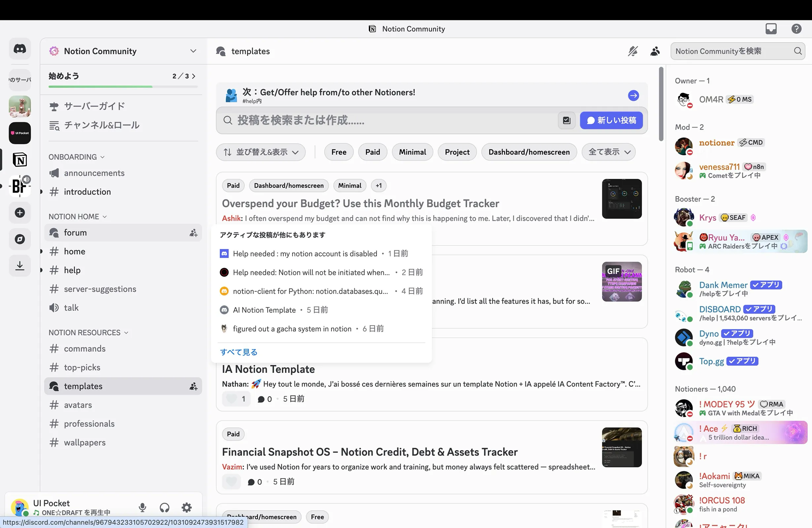The image size is (812, 528).
Task: Mute the microphone
Action: pyautogui.click(x=143, y=508)
